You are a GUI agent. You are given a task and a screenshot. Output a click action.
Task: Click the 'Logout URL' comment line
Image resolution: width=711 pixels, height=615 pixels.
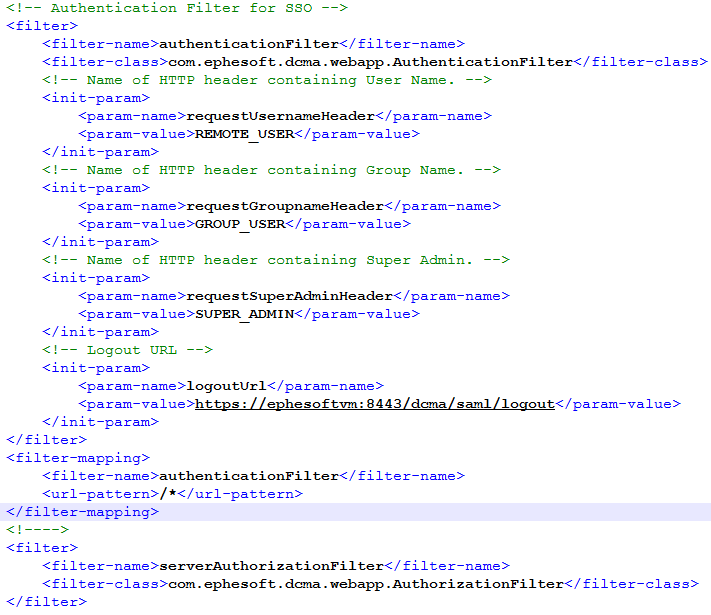coord(127,350)
